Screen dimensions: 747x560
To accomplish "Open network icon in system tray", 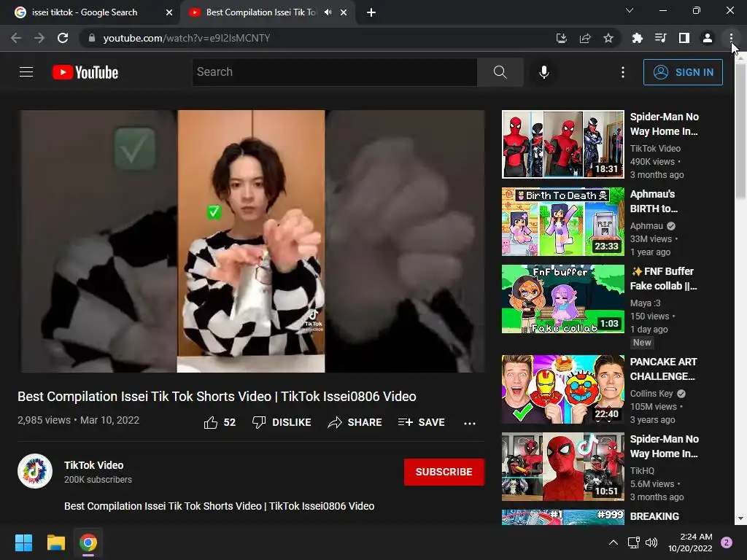I will (x=633, y=542).
